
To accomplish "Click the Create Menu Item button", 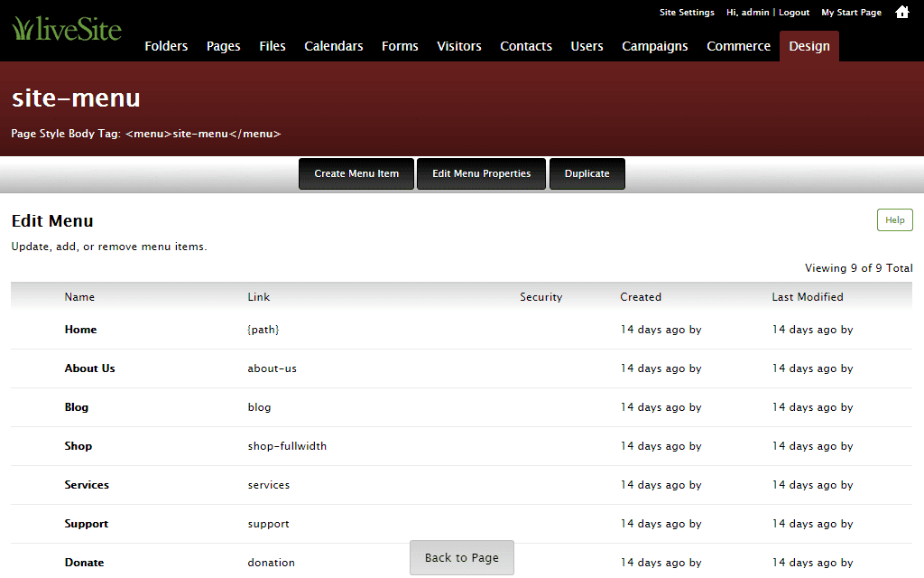I will pos(356,173).
